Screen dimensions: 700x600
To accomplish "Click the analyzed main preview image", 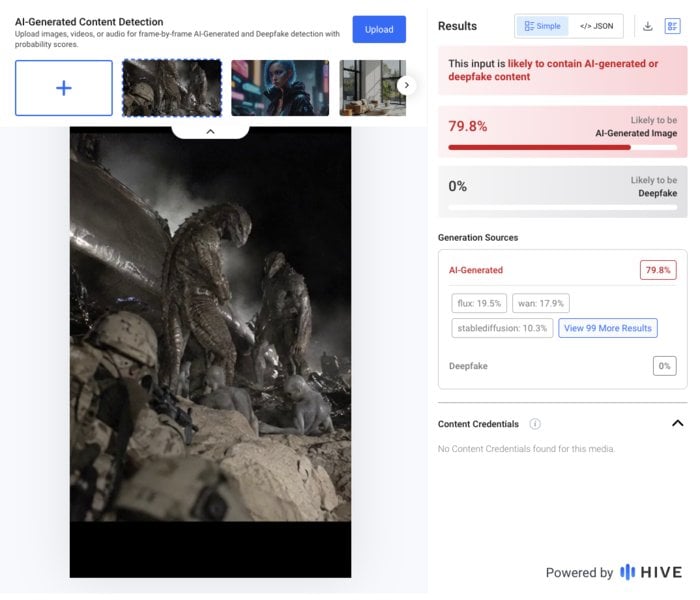I will [210, 352].
